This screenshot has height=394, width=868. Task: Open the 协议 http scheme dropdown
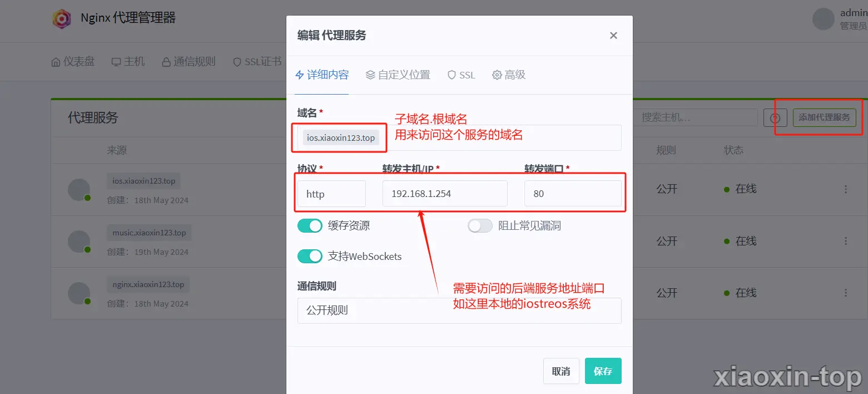(x=331, y=194)
